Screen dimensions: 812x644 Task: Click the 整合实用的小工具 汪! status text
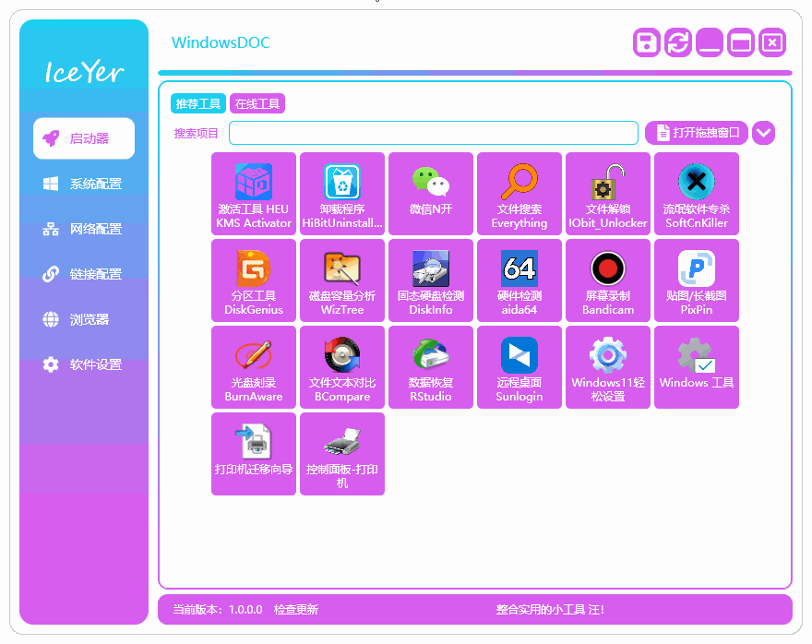[550, 609]
